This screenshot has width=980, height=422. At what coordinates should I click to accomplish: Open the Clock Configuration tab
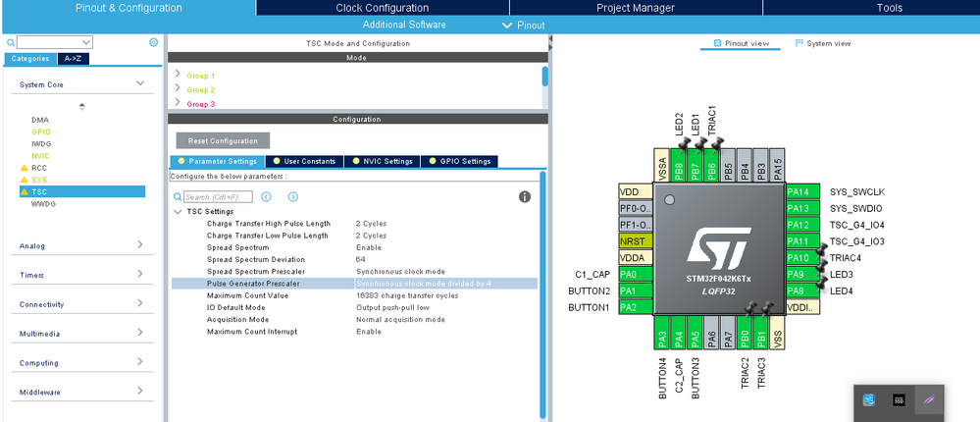(x=382, y=8)
